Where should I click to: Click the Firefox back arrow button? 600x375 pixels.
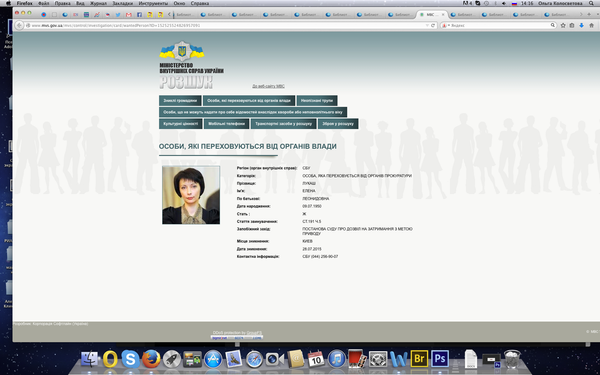19,25
